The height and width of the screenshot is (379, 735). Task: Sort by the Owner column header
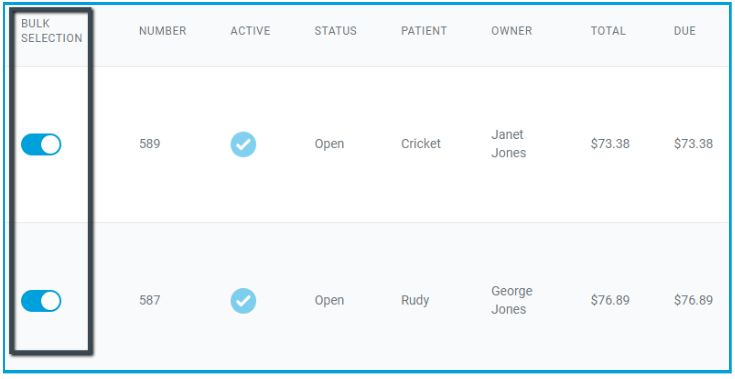click(511, 31)
